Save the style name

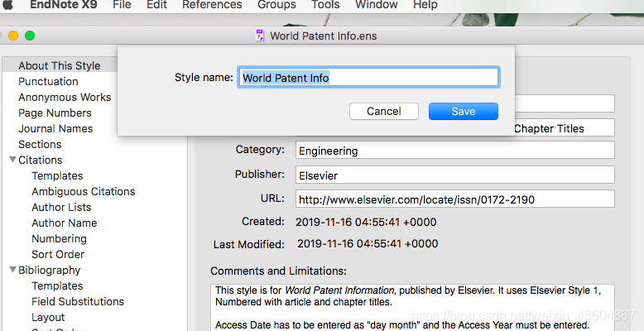pyautogui.click(x=464, y=111)
